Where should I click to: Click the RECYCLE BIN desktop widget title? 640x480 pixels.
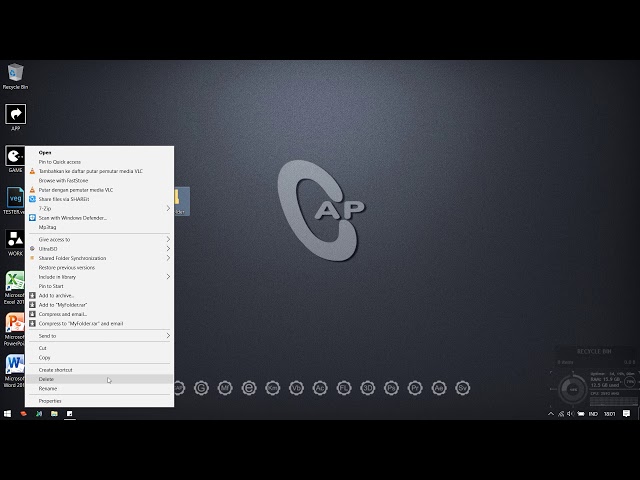point(594,351)
